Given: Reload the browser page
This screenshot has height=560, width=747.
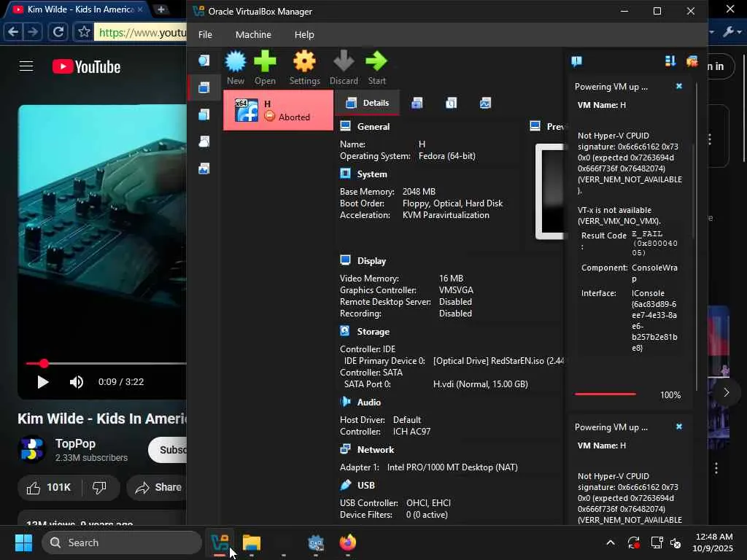Looking at the screenshot, I should coord(58,32).
